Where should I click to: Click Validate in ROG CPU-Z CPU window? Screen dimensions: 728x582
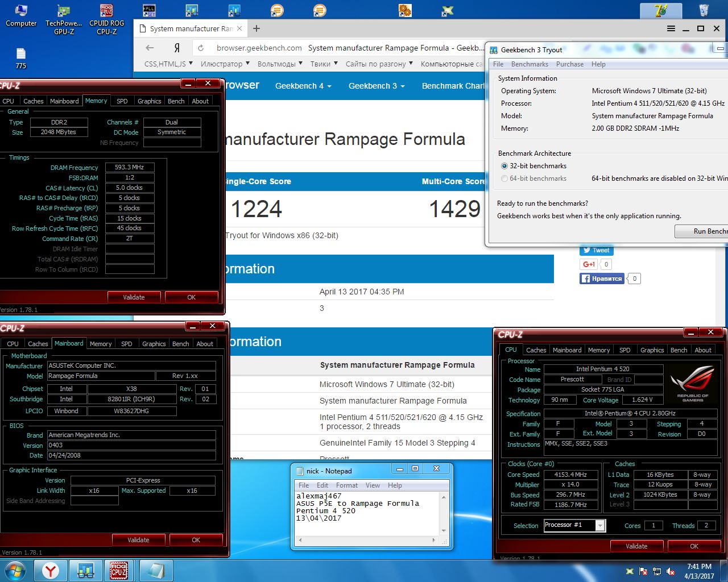[636, 546]
